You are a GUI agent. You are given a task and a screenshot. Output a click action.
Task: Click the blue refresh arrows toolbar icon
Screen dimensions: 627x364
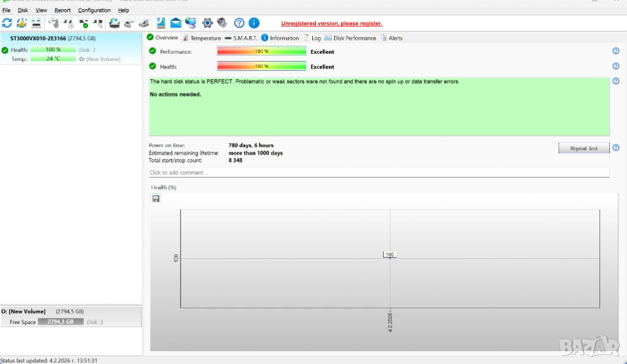pyautogui.click(x=7, y=23)
